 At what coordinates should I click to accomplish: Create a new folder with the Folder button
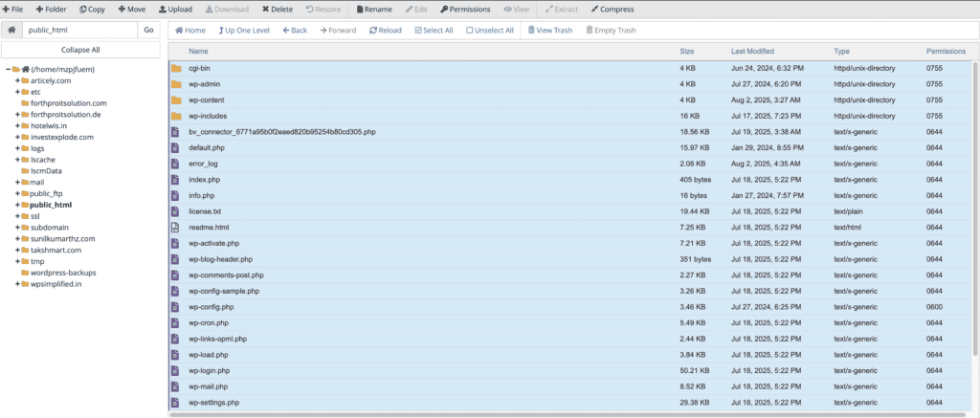(x=51, y=10)
